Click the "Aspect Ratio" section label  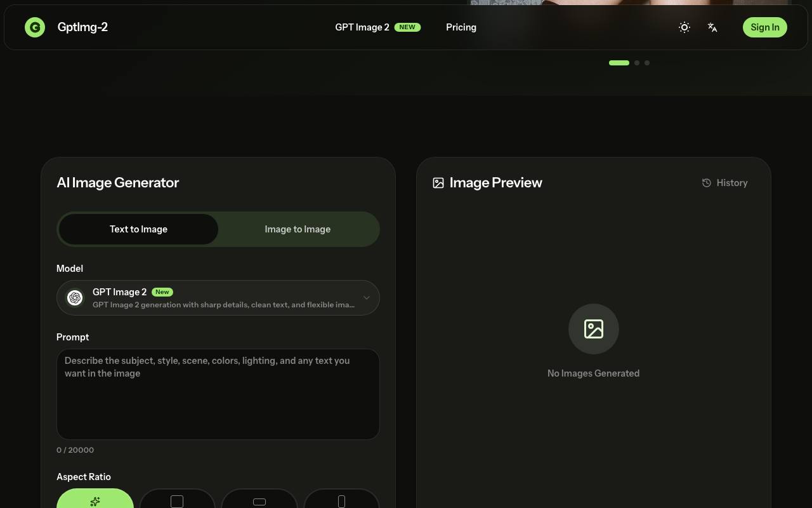84,477
